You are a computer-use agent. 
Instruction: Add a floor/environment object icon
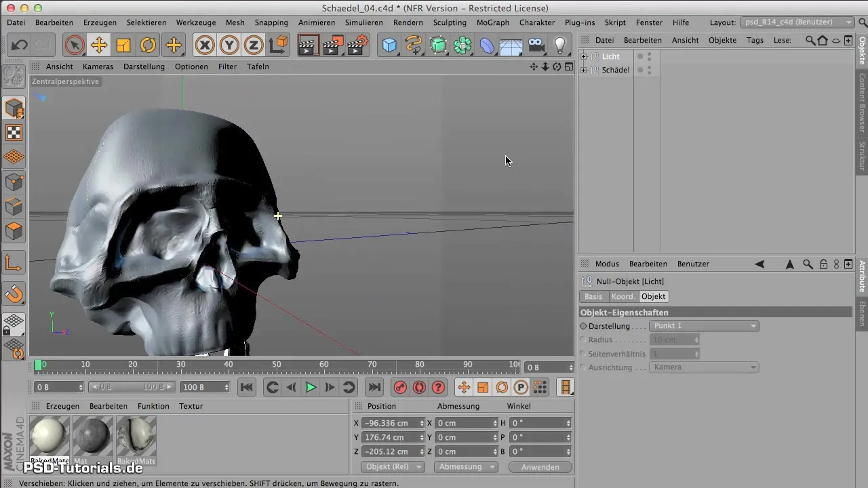click(511, 45)
